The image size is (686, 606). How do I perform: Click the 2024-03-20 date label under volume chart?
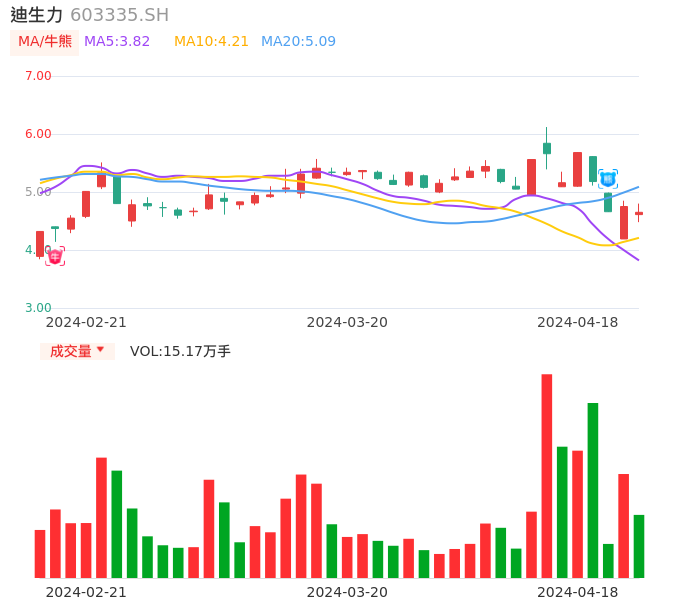point(347,592)
